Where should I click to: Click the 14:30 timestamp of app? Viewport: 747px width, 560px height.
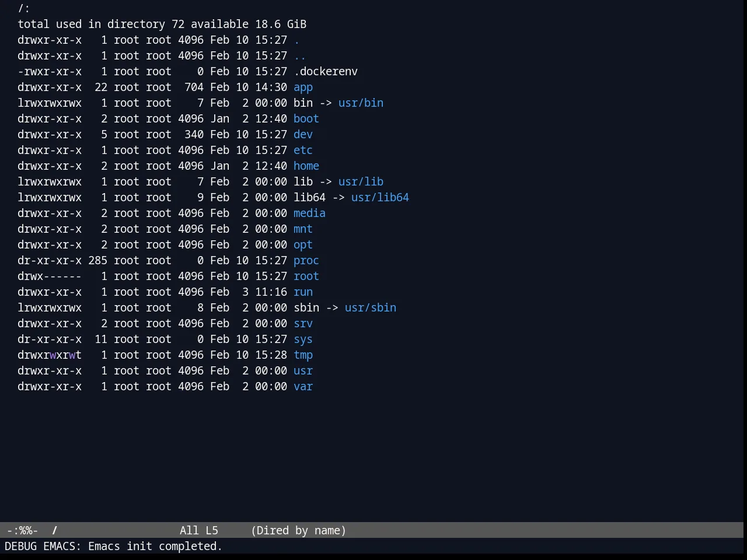click(x=271, y=87)
